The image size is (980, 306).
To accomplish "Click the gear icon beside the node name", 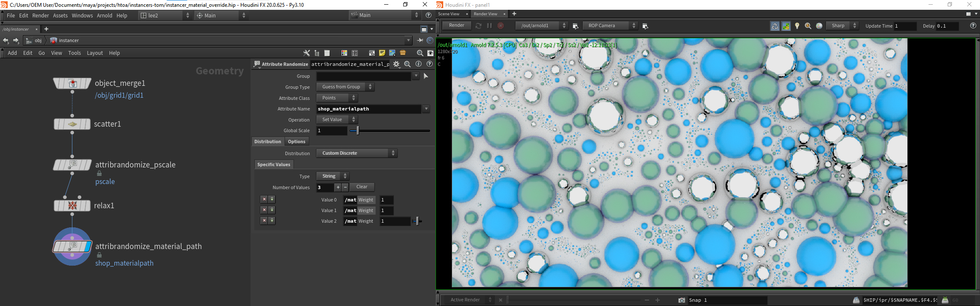I will (396, 64).
